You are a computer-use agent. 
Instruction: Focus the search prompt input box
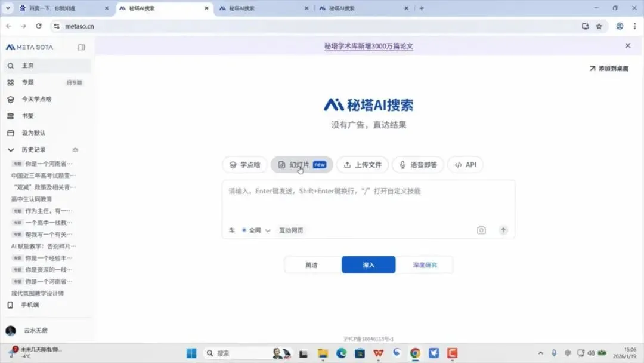click(369, 201)
